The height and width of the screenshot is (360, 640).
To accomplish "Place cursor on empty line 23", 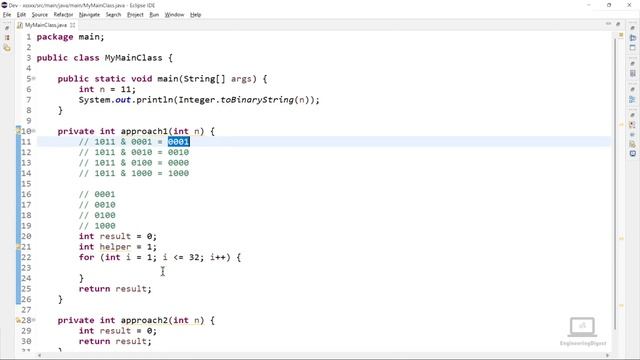I will click(323, 268).
